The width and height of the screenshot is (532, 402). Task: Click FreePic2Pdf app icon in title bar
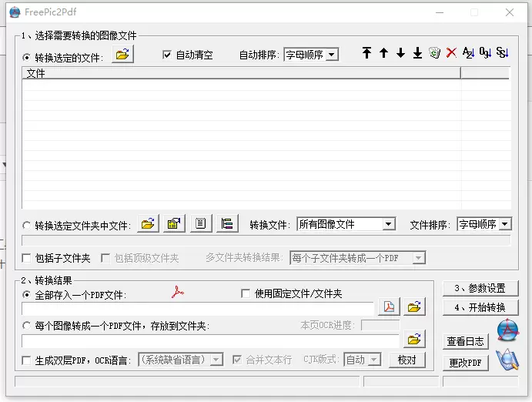click(15, 12)
